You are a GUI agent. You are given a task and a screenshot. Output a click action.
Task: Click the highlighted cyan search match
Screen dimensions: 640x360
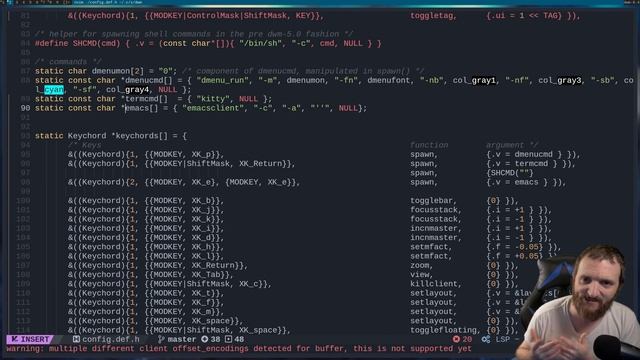point(54,89)
